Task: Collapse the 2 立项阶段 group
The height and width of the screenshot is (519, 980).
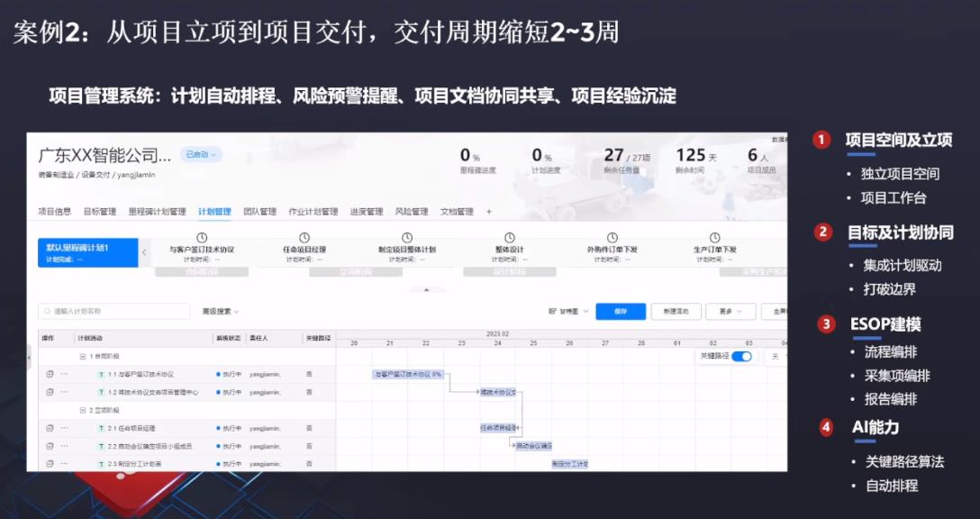Action: tap(83, 410)
